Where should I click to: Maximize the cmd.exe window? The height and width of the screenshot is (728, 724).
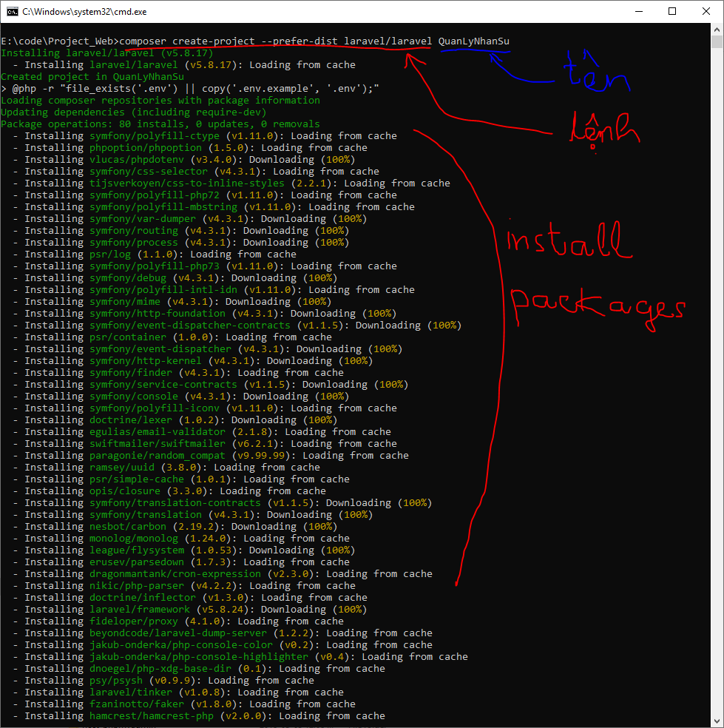pos(672,12)
